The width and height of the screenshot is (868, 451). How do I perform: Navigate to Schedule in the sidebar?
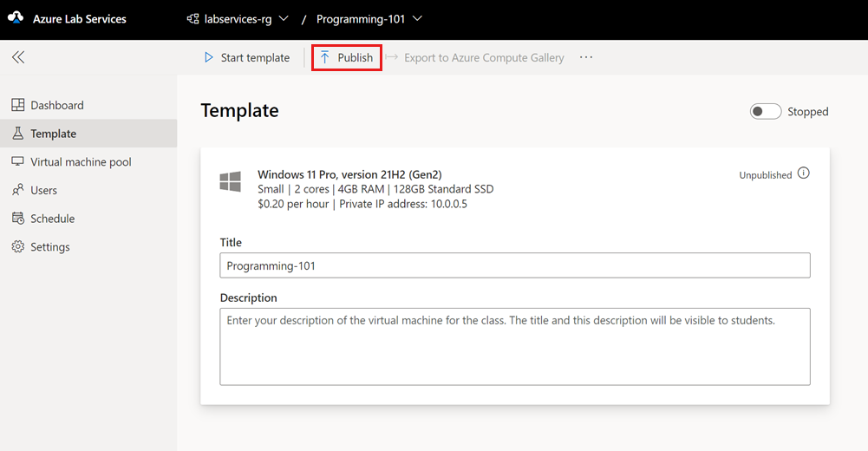pyautogui.click(x=52, y=219)
